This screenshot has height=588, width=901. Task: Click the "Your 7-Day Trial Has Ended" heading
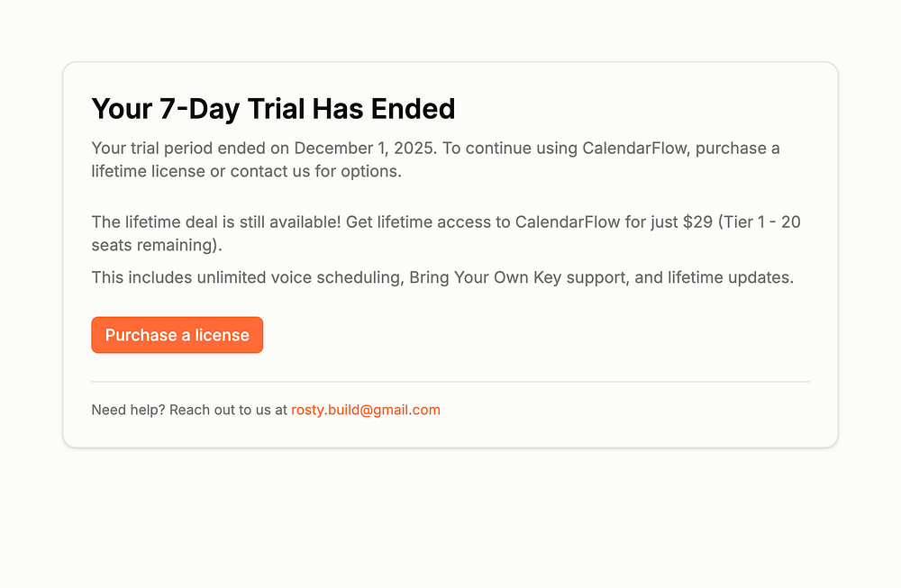273,109
